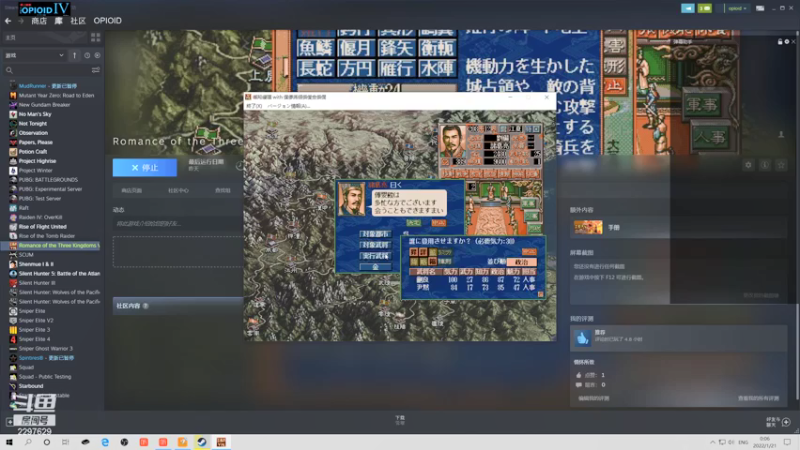The width and height of the screenshot is (800, 450).
Task: Open Steam big picture mode icon
Action: tap(760, 8)
